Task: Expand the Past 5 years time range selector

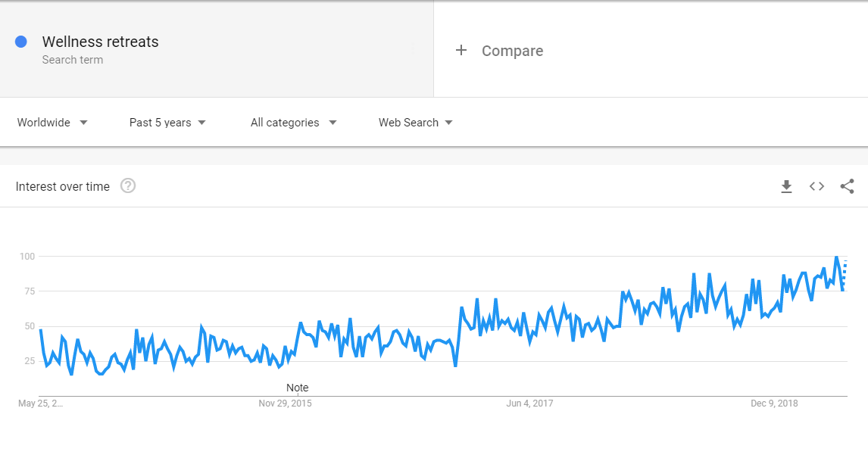Action: 167,122
